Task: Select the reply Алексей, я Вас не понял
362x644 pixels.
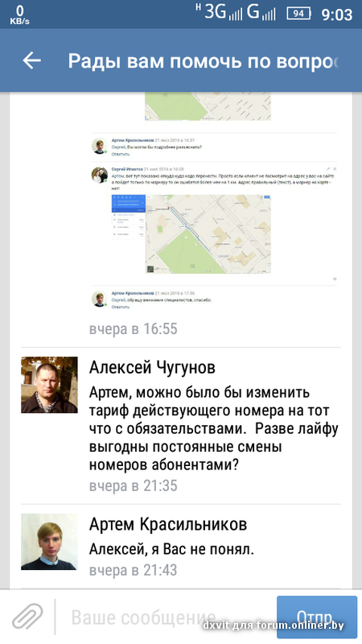Action: (171, 549)
